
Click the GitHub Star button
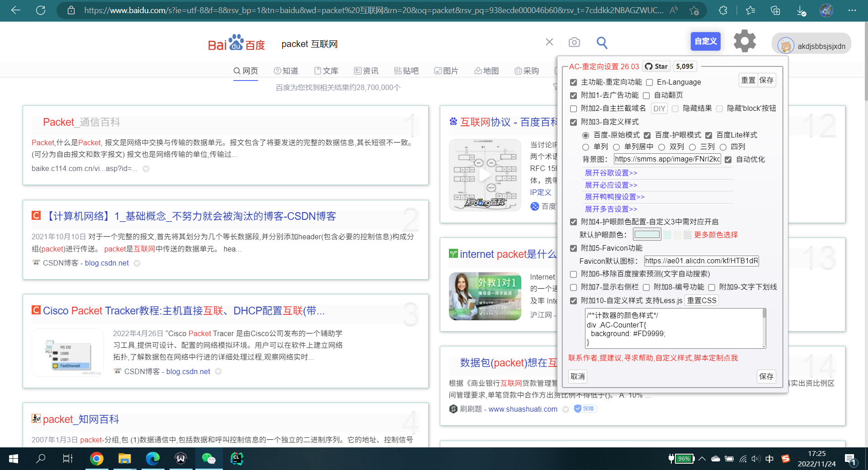pos(656,66)
